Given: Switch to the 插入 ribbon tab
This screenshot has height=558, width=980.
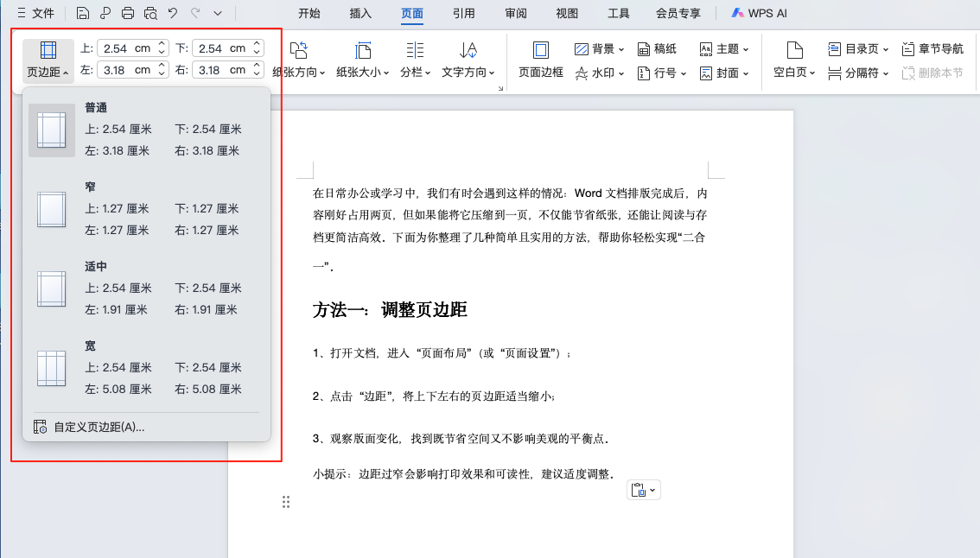Looking at the screenshot, I should pyautogui.click(x=360, y=12).
